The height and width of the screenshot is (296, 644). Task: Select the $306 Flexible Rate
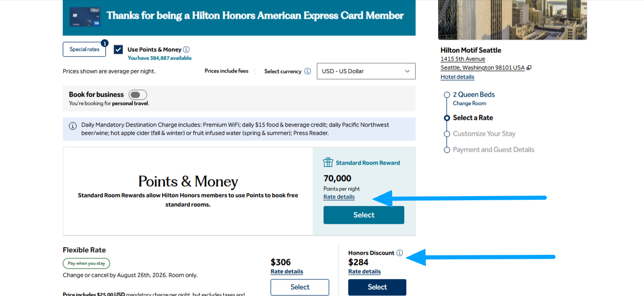[300, 287]
